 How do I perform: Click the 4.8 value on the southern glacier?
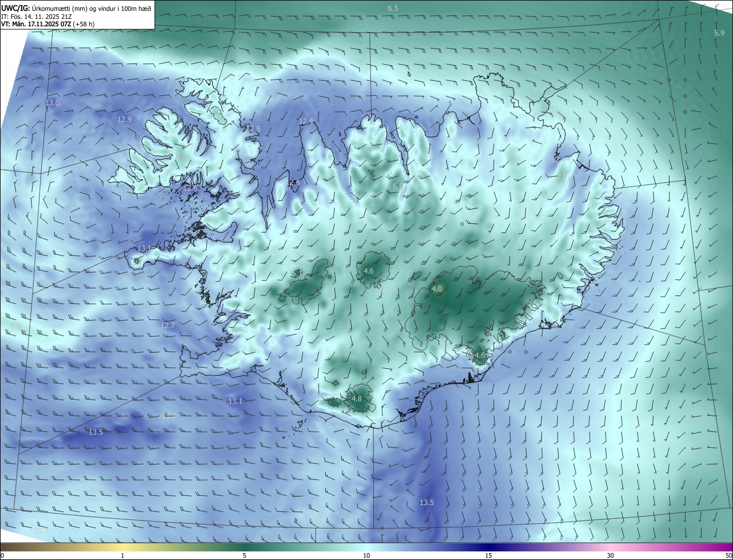[357, 399]
